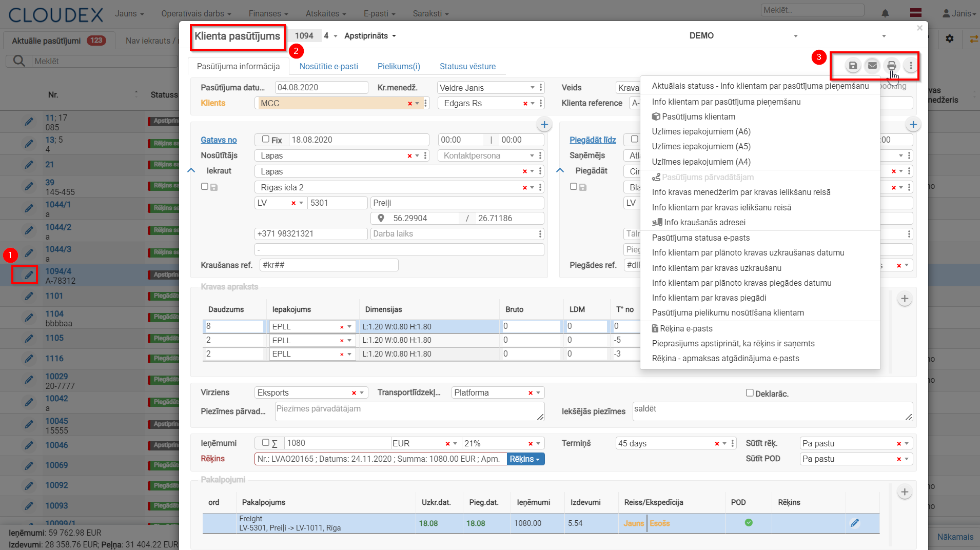Image resolution: width=980 pixels, height=550 pixels.
Task: Click pencil edit icon for order 10069
Action: 29,465
